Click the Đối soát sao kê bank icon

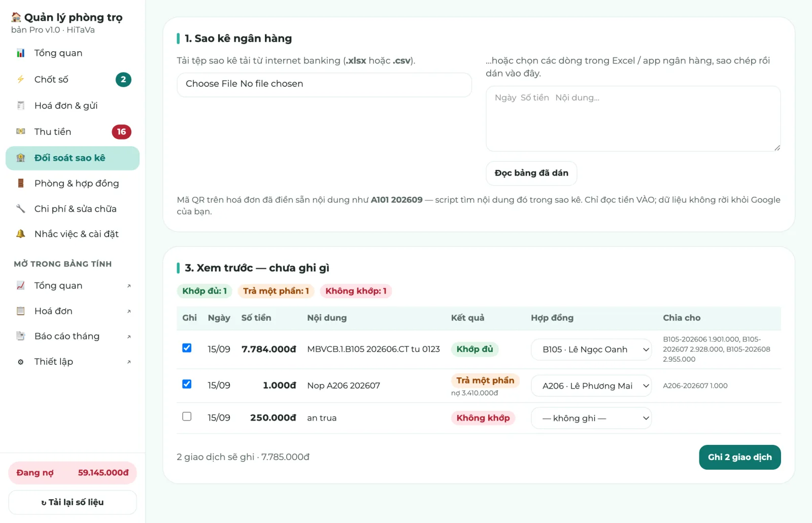tap(21, 158)
